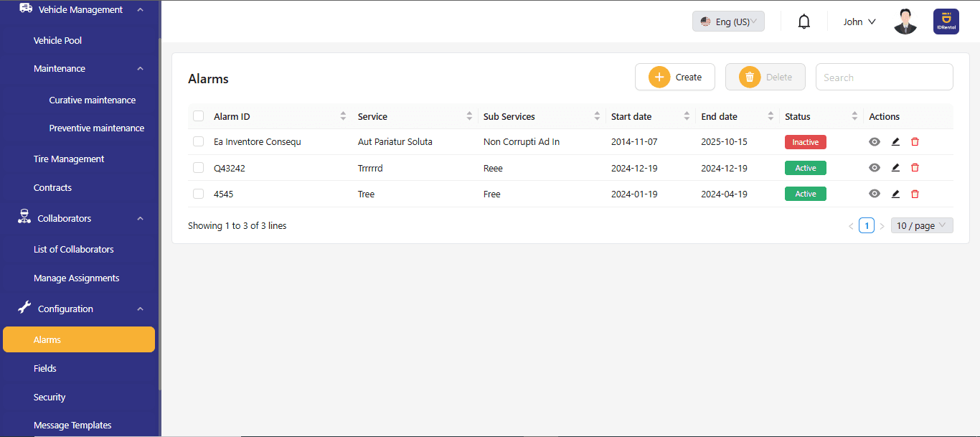View alarm Q43242 details
The width and height of the screenshot is (980, 437).
pos(874,168)
